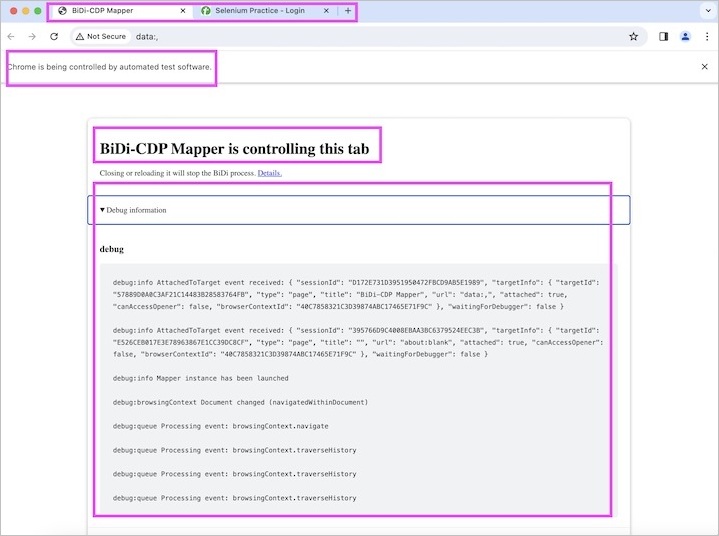The width and height of the screenshot is (719, 536).
Task: Dismiss the automated test software infobar
Action: (705, 67)
